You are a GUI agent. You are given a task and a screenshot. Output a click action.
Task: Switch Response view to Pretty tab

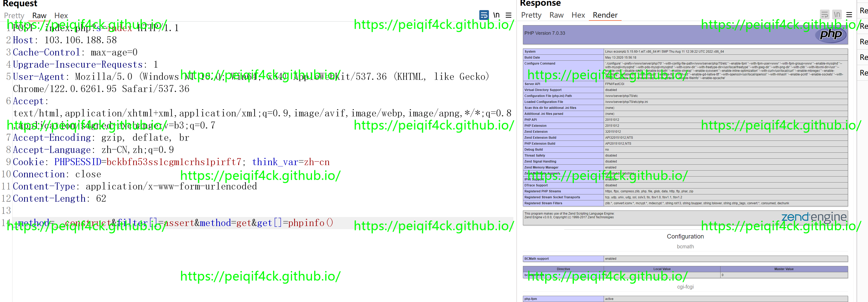tap(531, 15)
